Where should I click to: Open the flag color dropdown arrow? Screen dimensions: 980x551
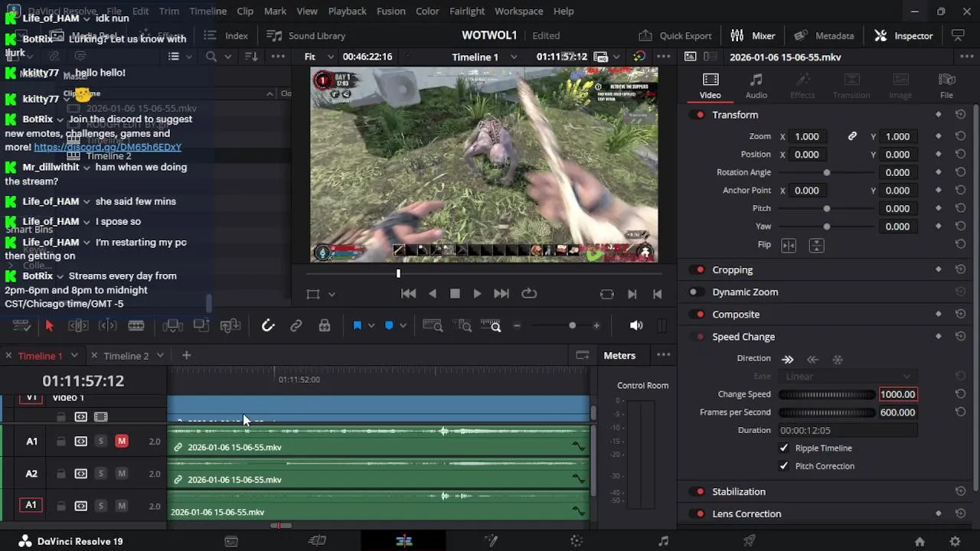(371, 326)
